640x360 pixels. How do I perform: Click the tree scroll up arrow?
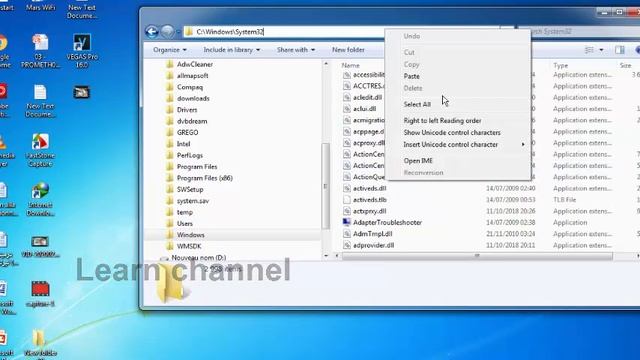pos(326,64)
